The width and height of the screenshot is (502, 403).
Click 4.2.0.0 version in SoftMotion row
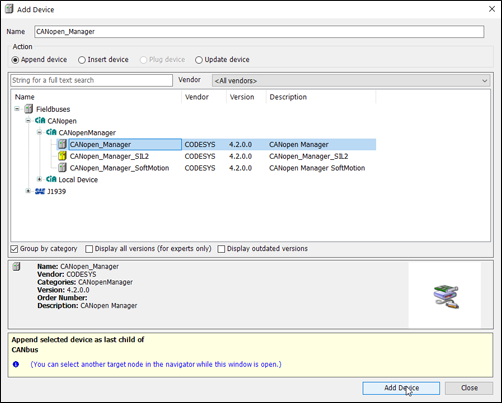pos(240,168)
